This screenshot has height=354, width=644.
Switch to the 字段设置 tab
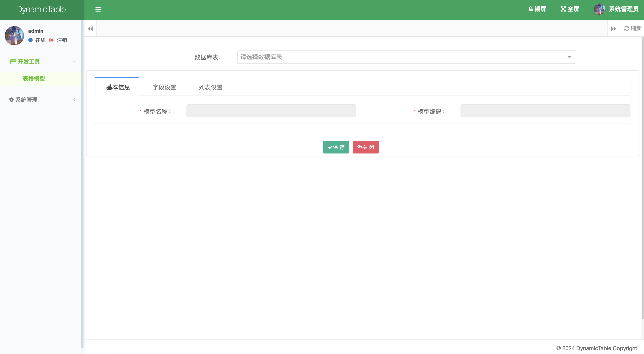pos(164,87)
